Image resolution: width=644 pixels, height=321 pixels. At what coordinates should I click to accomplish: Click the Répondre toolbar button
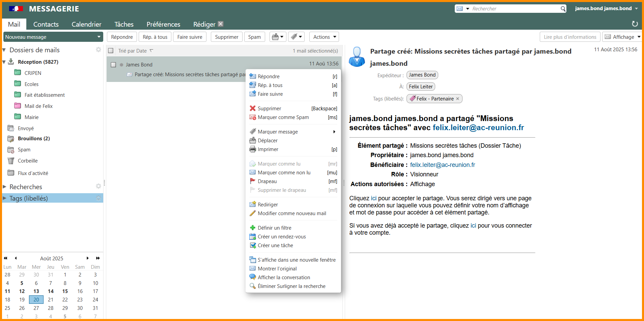122,37
